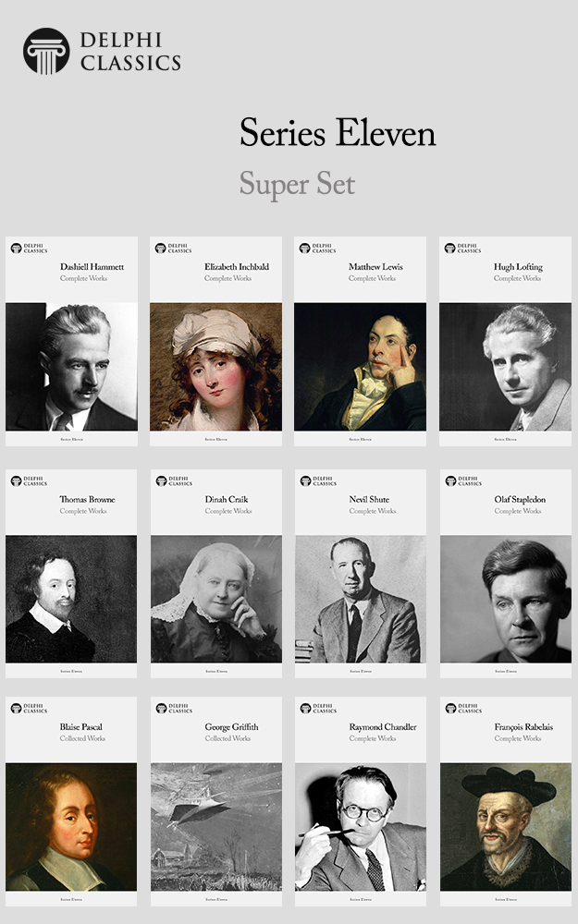
Task: Open the Blaise Pascal Collected Works cover
Action: 71,801
